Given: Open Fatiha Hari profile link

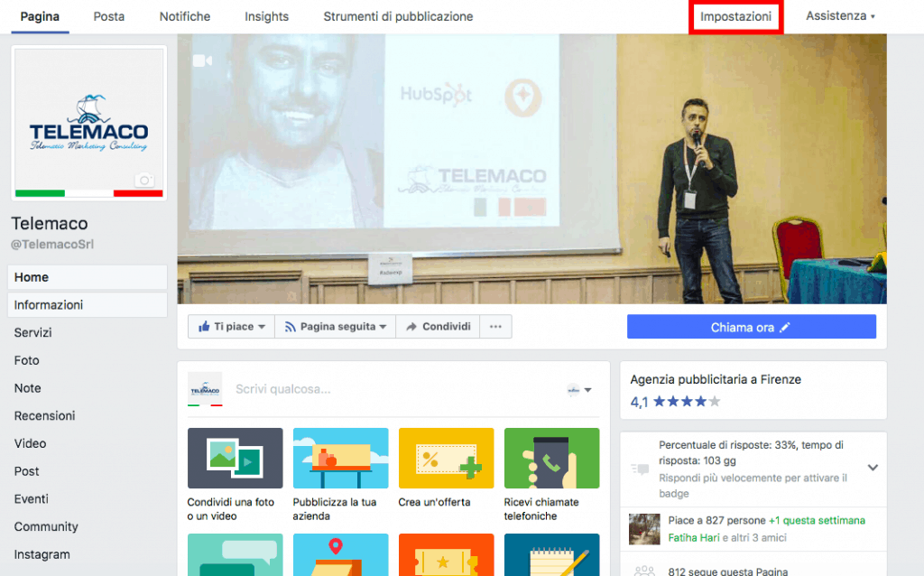Looking at the screenshot, I should (694, 538).
